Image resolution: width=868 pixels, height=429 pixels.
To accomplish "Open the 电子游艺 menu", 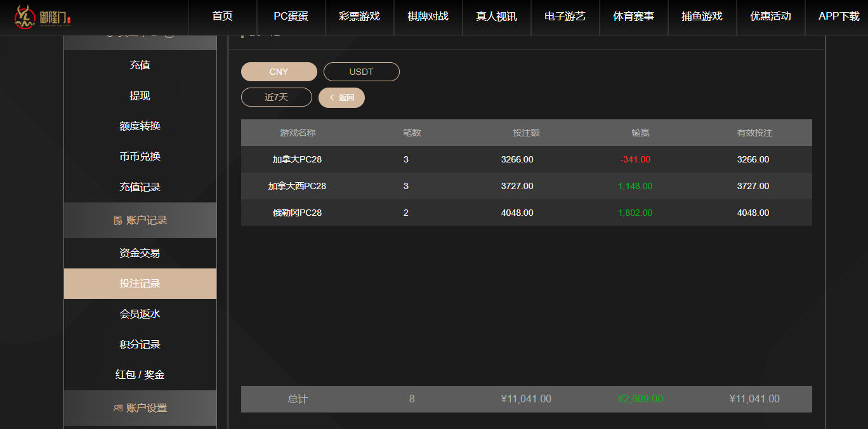I will pos(565,16).
